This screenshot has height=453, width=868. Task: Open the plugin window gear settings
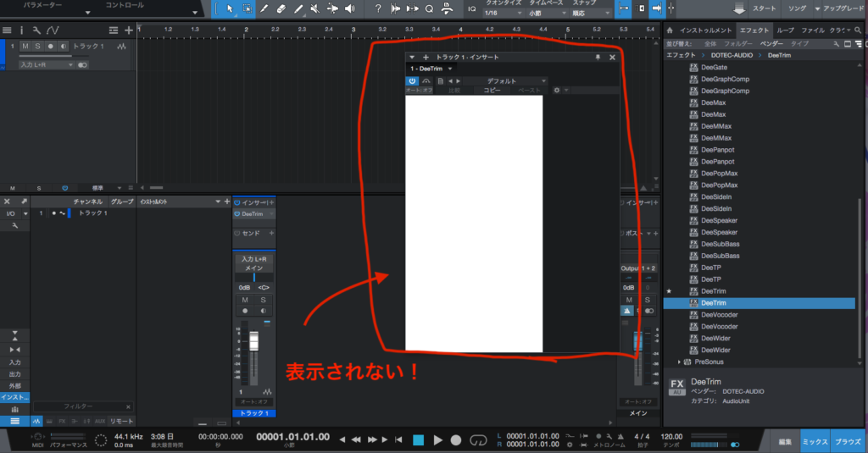(x=556, y=90)
